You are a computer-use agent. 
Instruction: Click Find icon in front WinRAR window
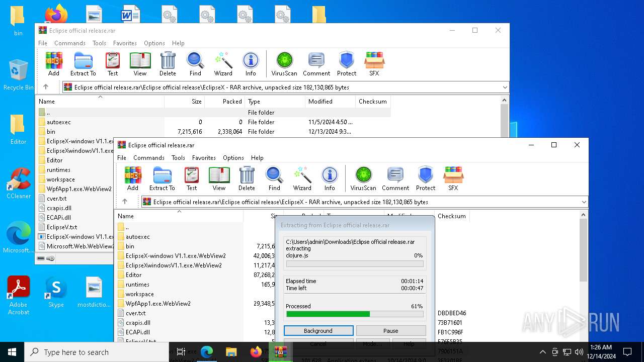click(x=274, y=179)
